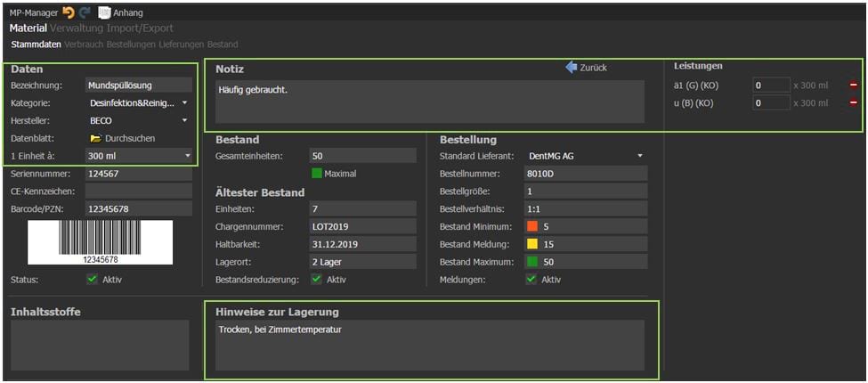Click the u (B) (KO) service label
Screen dimensions: 868x383
click(694, 103)
